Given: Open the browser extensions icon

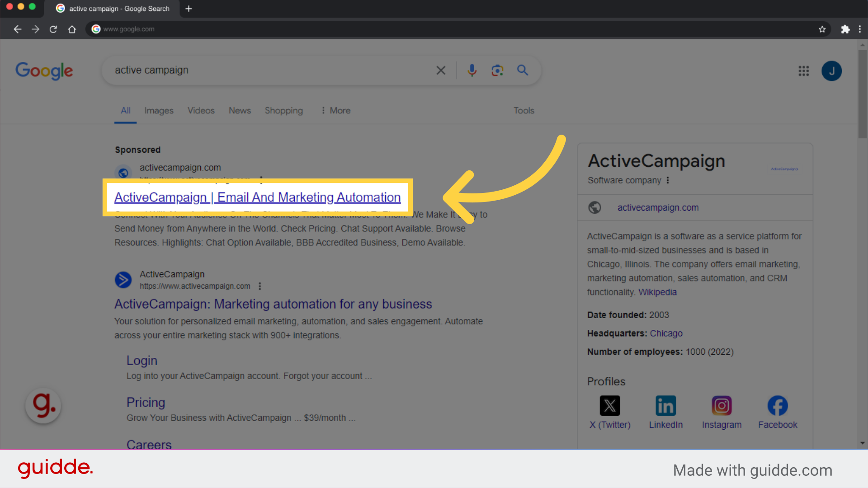Looking at the screenshot, I should coord(845,29).
